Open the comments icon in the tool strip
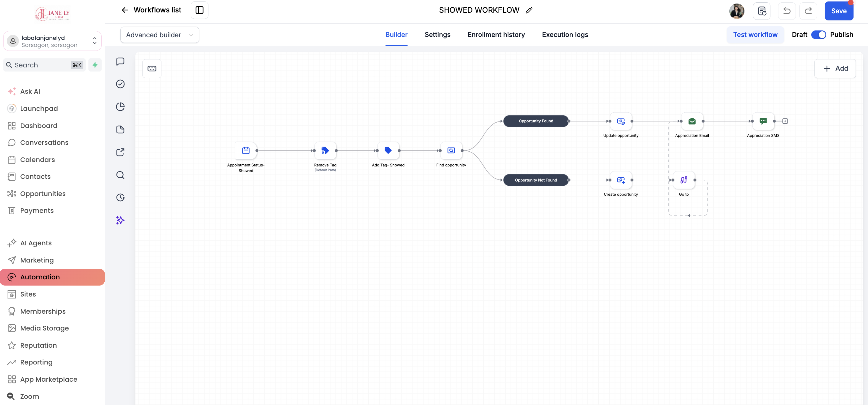The image size is (868, 405). pyautogui.click(x=120, y=61)
